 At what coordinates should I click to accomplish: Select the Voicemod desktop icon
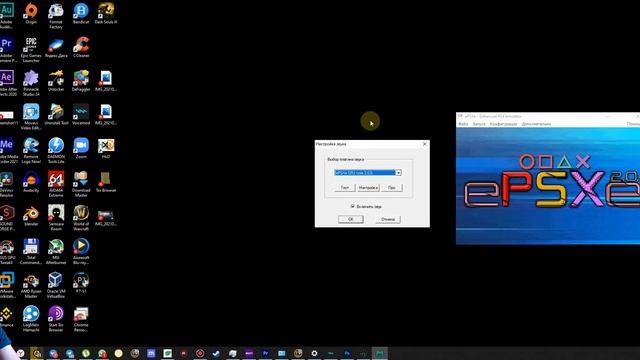pyautogui.click(x=81, y=114)
